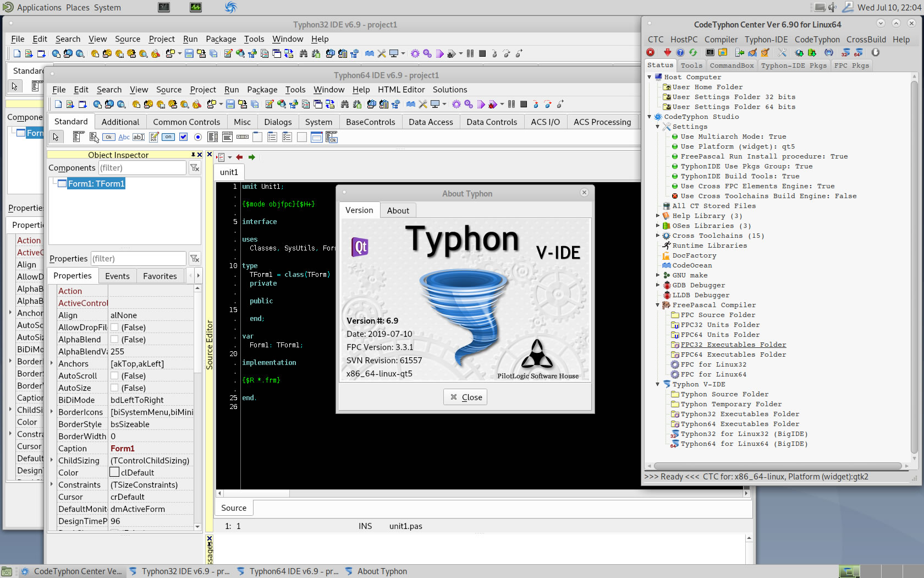Click filter button beside Properties filter
The image size is (924, 578).
195,259
